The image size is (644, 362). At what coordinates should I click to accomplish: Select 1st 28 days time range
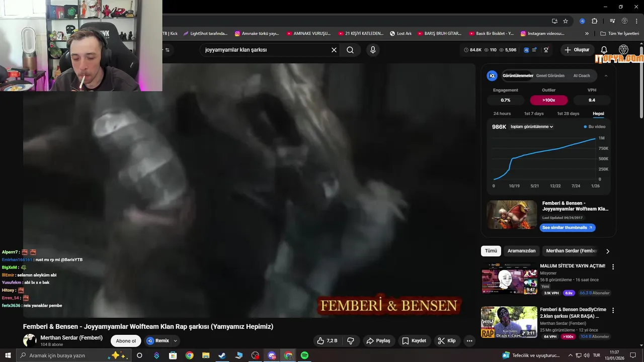click(x=568, y=114)
